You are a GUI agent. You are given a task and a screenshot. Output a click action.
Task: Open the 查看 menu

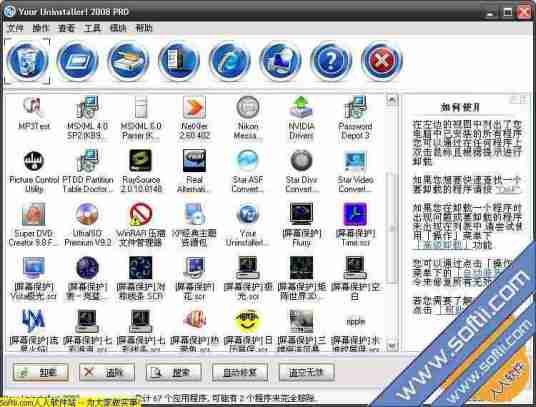click(x=67, y=28)
